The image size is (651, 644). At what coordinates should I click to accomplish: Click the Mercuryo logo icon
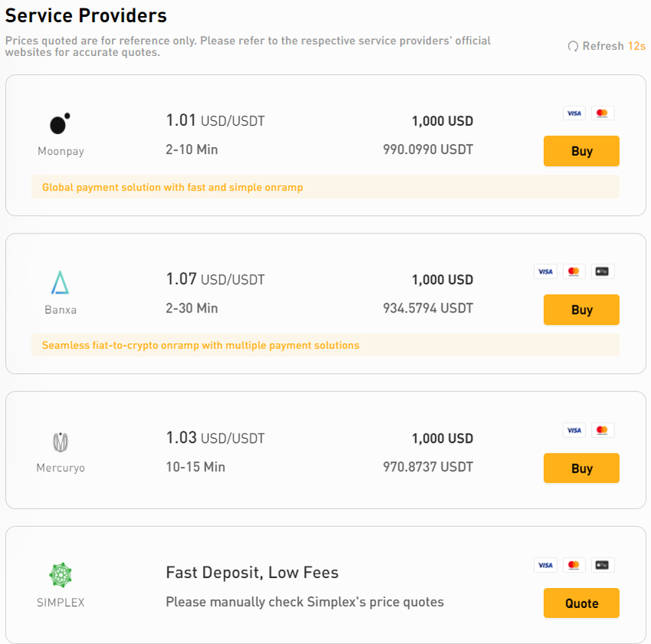click(61, 442)
